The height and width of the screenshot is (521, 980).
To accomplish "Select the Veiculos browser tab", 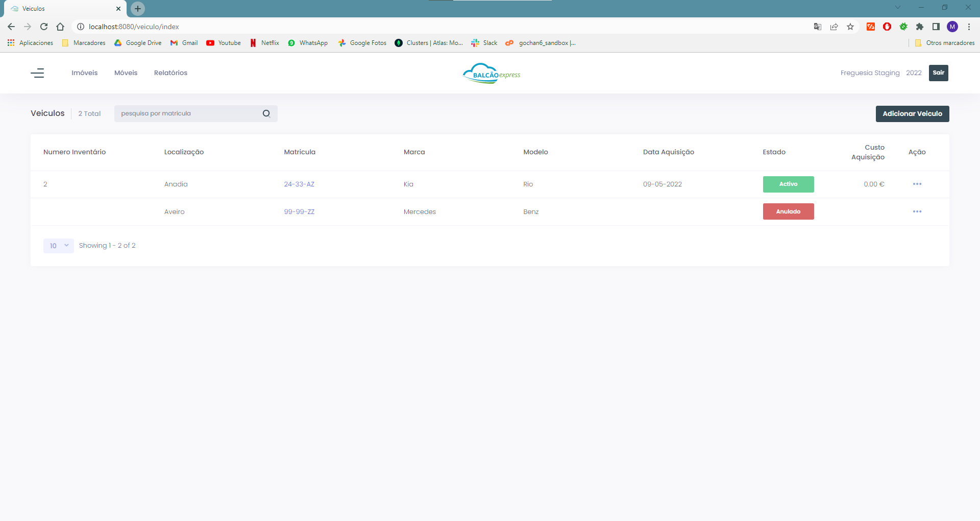I will coord(65,9).
